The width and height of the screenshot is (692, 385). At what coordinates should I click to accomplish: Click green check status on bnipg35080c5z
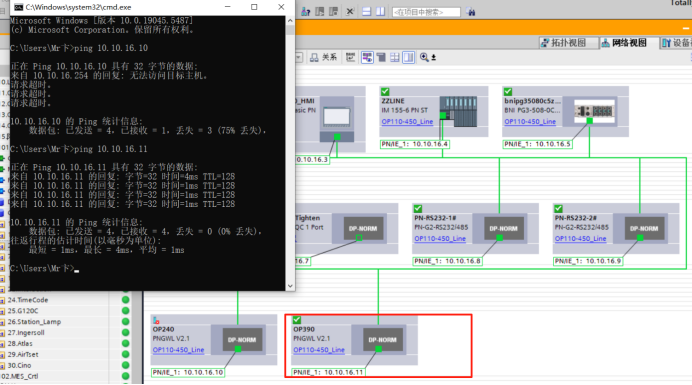(x=508, y=91)
